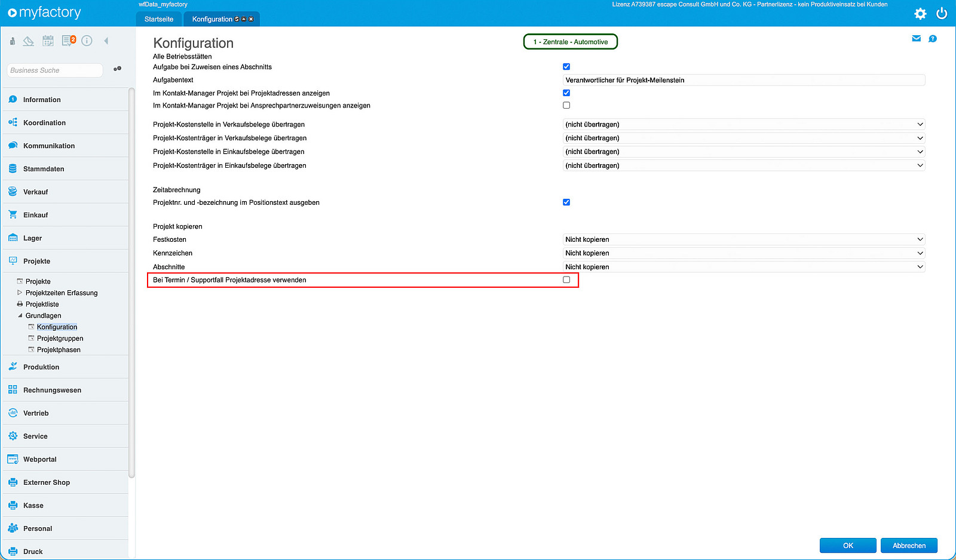Image resolution: width=956 pixels, height=560 pixels.
Task: Expand Projektzeiten Erfassung tree node
Action: (20, 293)
